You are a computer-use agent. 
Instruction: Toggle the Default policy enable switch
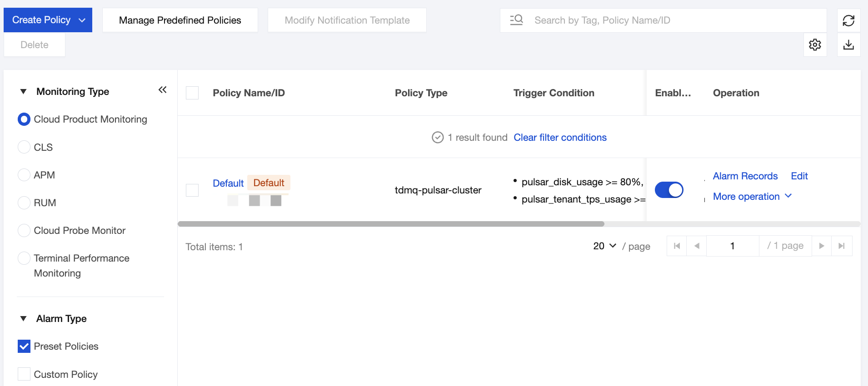coord(669,190)
